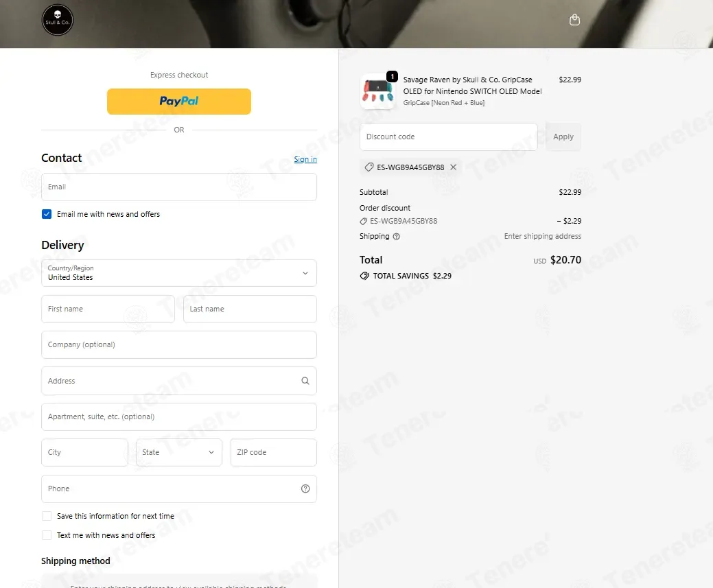
Task: Remove discount code ES-WGB9A45GBY88 with X
Action: (x=453, y=167)
